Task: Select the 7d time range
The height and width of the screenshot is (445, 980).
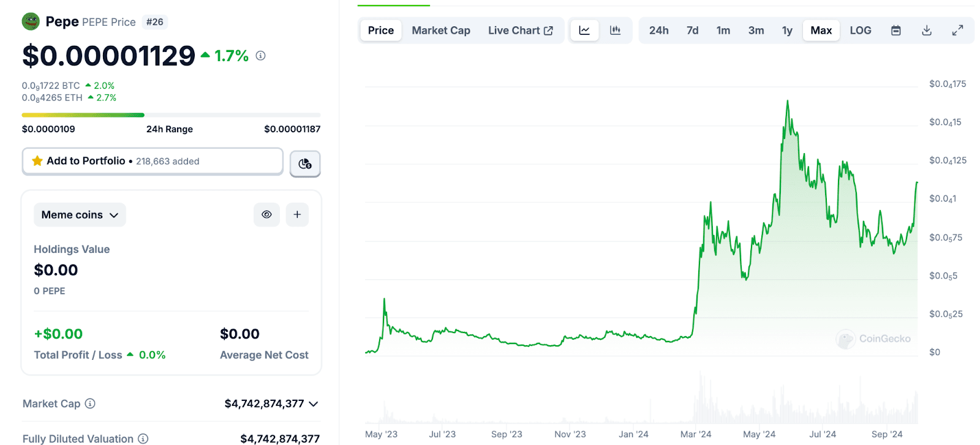Action: coord(693,31)
